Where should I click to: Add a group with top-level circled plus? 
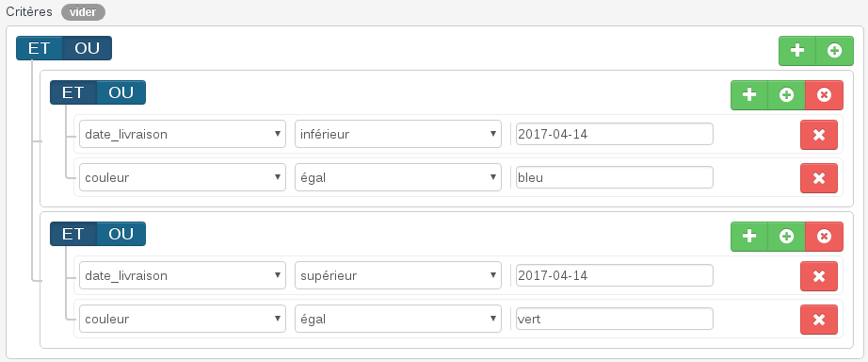point(835,51)
